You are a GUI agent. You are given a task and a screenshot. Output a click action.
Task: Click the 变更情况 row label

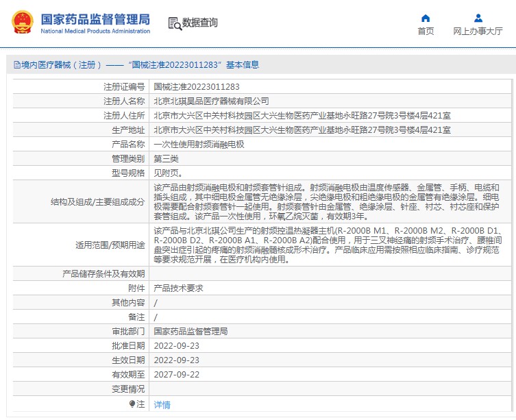coord(128,389)
